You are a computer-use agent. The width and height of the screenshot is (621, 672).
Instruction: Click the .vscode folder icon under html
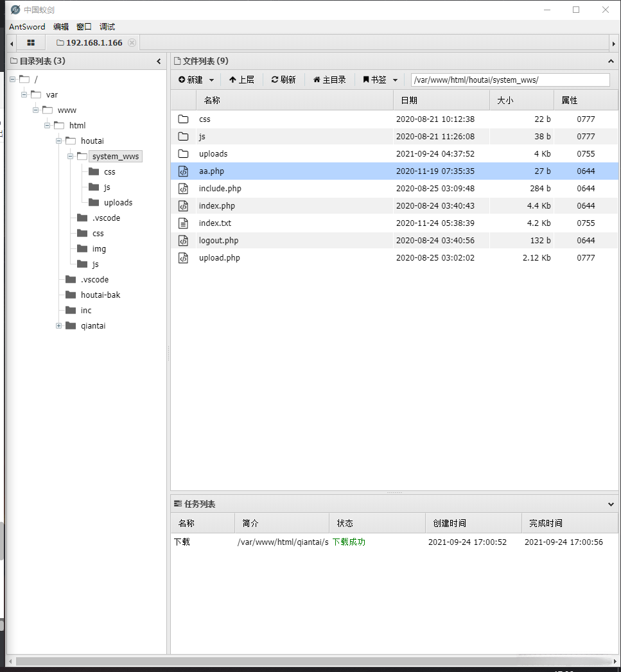click(x=71, y=279)
